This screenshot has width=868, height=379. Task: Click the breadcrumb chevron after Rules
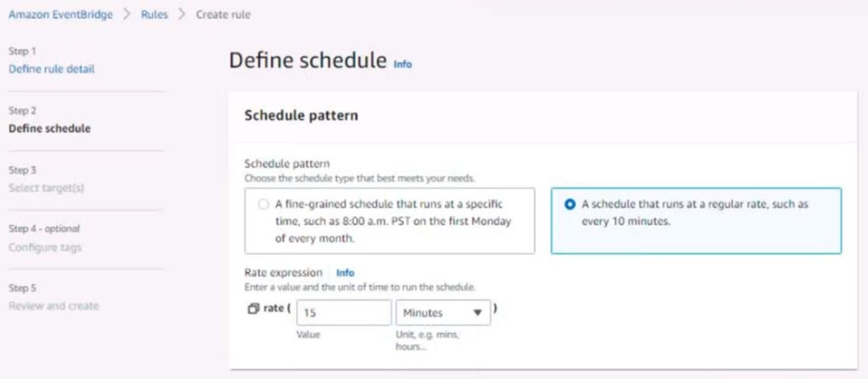tap(182, 15)
